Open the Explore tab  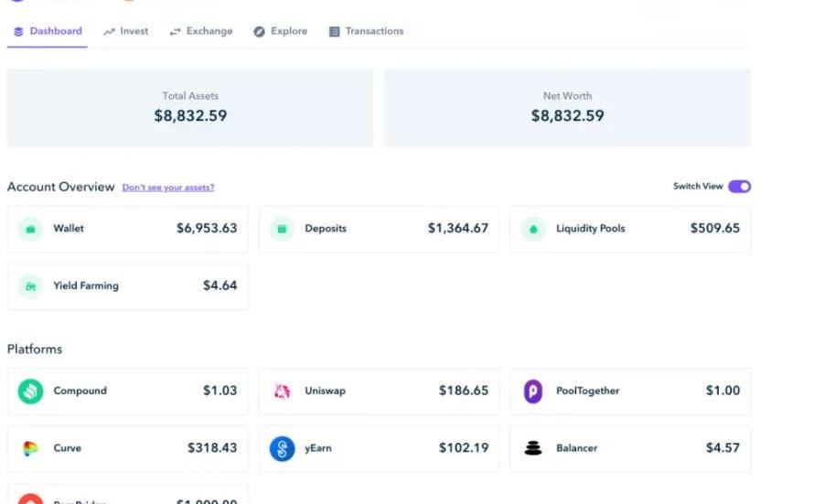click(281, 31)
